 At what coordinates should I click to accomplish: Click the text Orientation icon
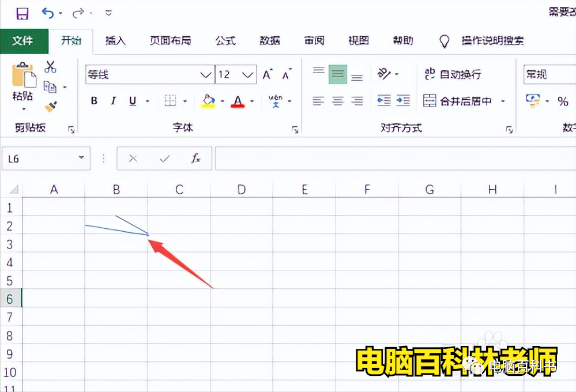point(384,74)
